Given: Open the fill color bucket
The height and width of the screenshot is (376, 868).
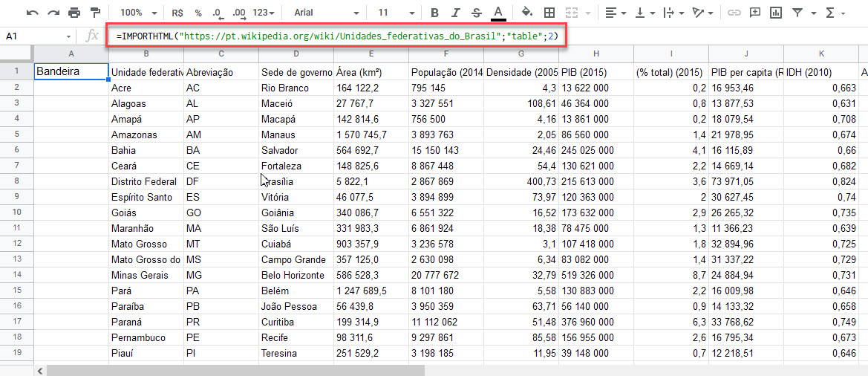Looking at the screenshot, I should [x=527, y=12].
